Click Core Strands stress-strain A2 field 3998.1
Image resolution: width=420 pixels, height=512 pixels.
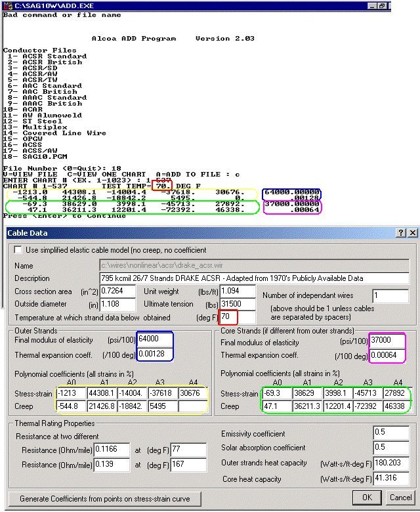[x=338, y=393]
